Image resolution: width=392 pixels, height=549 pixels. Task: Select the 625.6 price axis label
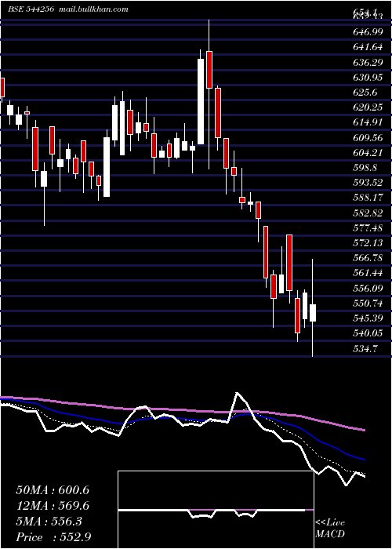pos(365,93)
